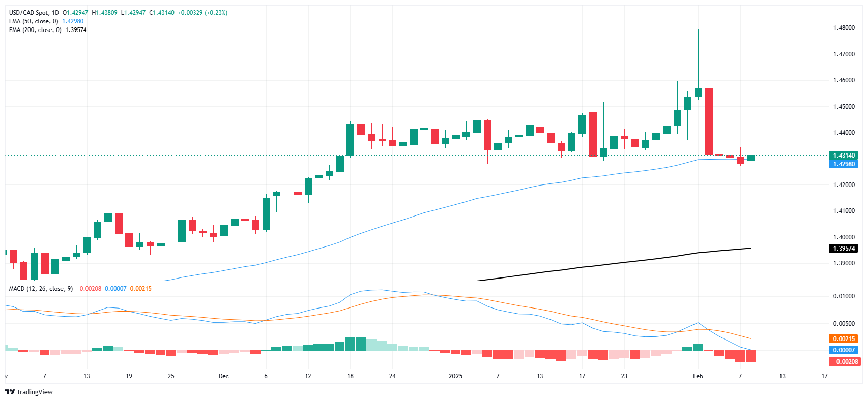The height and width of the screenshot is (401, 868).
Task: Click the 1.46000 level on the price scale
Action: (x=844, y=80)
